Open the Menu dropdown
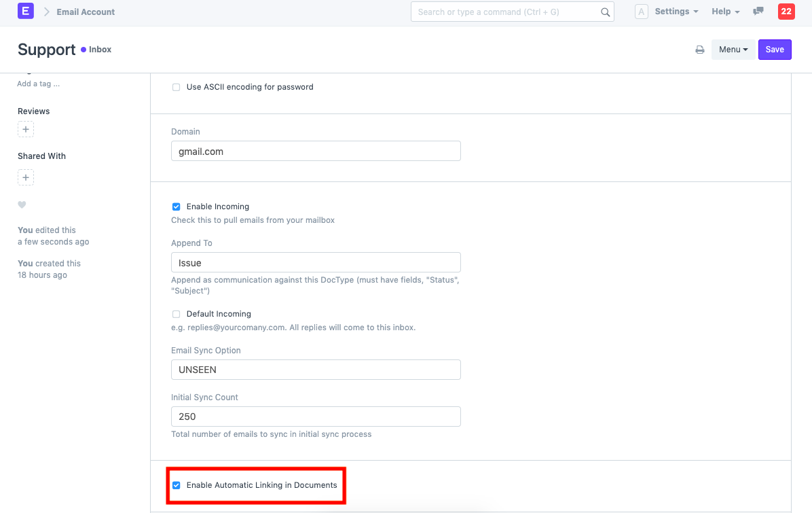Viewport: 812px width, 513px height. point(733,49)
